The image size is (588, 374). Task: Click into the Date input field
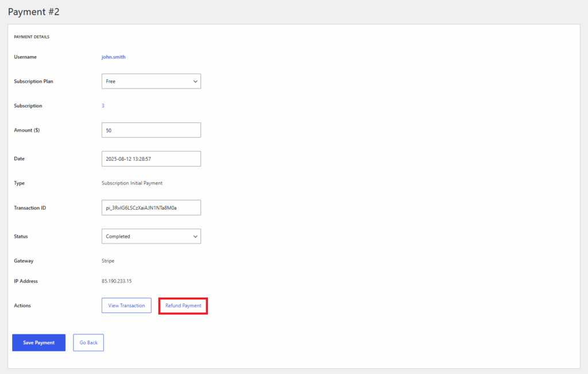[151, 159]
